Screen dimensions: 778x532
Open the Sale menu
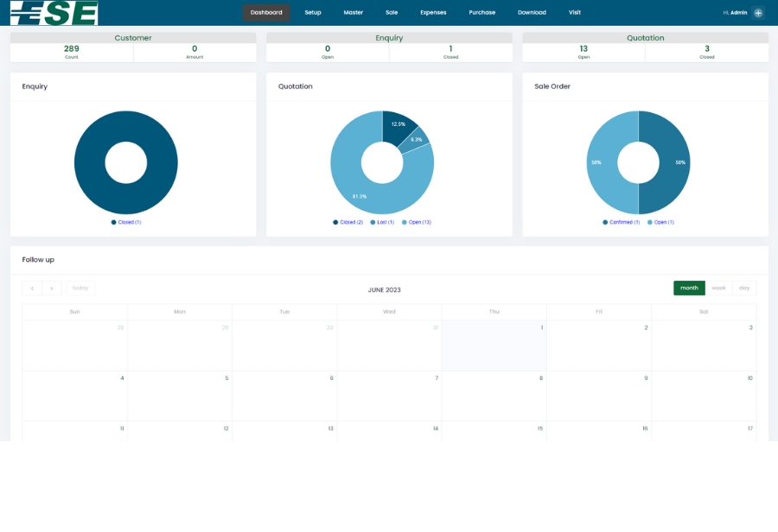click(392, 12)
